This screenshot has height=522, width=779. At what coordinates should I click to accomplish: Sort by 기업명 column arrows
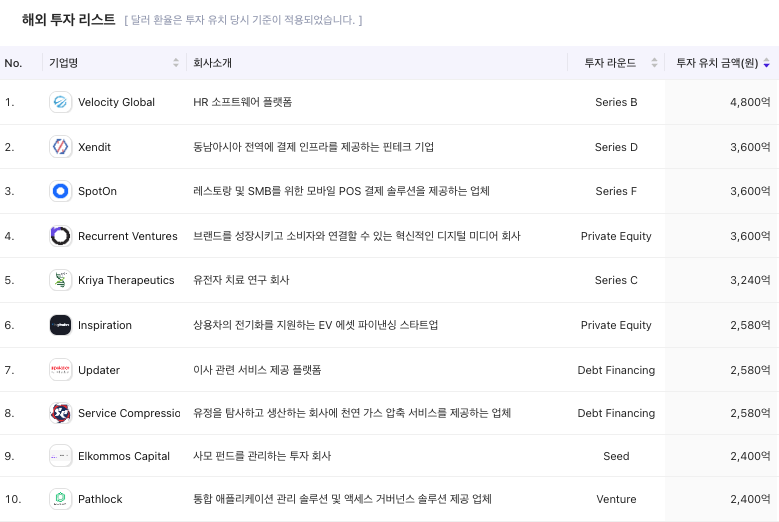tap(176, 63)
